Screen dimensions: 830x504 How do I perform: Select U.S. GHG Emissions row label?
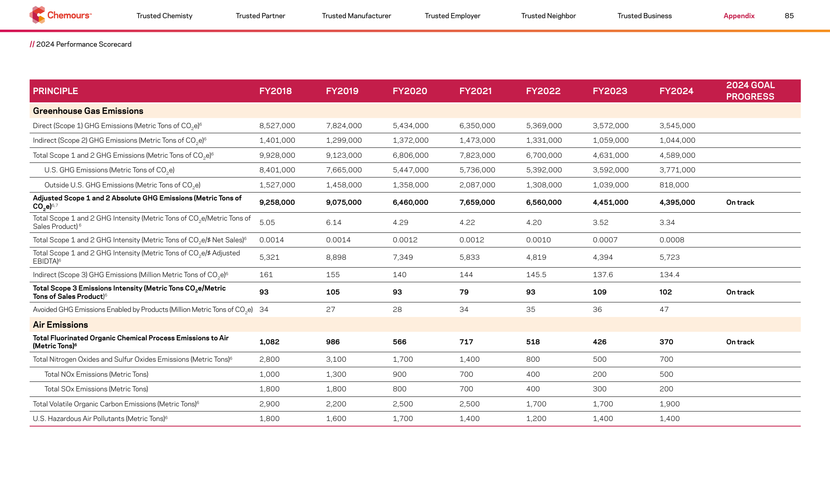[109, 170]
